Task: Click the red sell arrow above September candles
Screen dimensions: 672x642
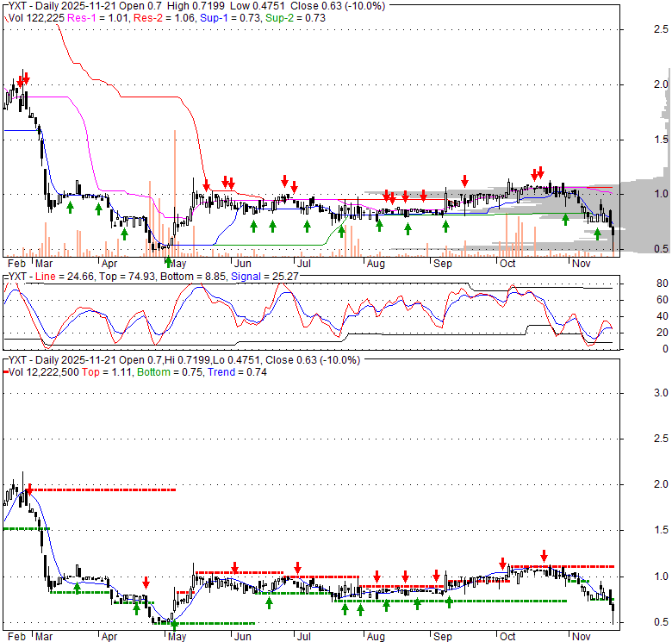Action: click(464, 180)
